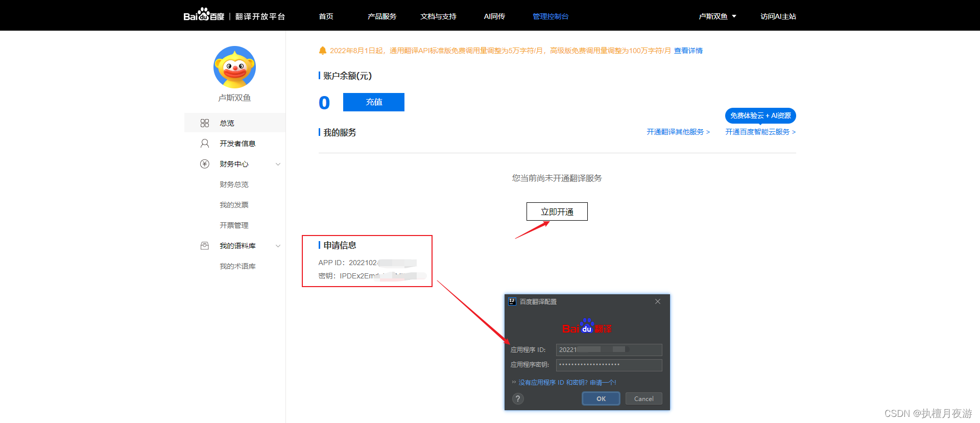Click the 免费体验云 + AI资源 badge
980x423 pixels.
[760, 115]
